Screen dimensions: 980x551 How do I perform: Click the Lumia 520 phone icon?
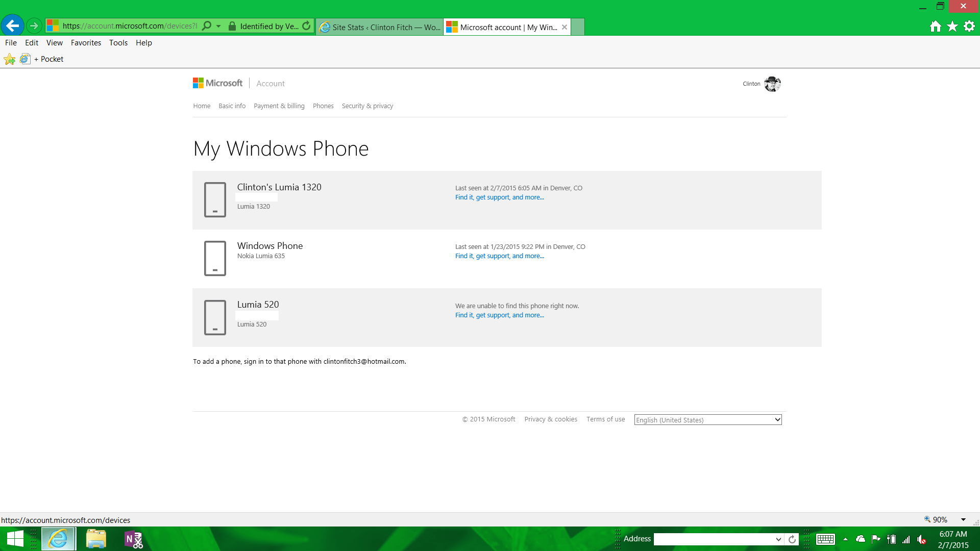pos(215,317)
